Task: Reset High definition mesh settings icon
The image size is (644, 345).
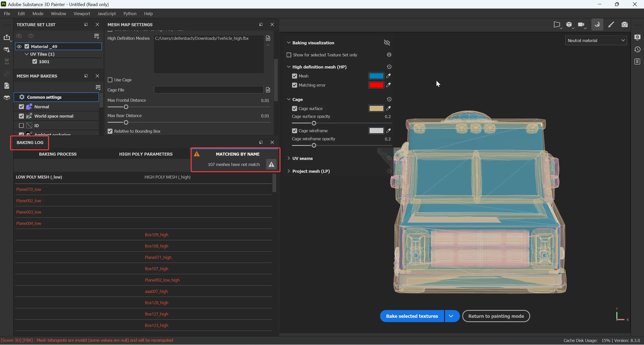Action: click(x=389, y=67)
